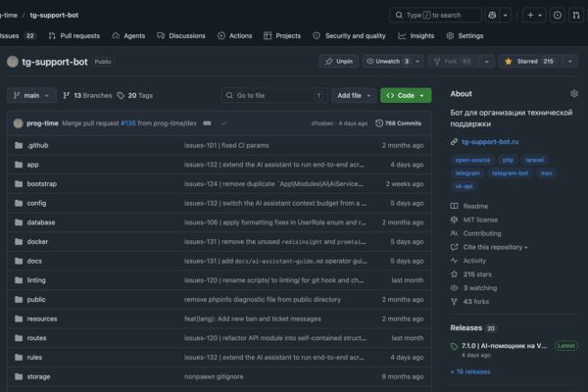Open commit 'remove phpinfo diagnostic file' message
Viewport: 588px width, 392px height.
[x=263, y=299]
